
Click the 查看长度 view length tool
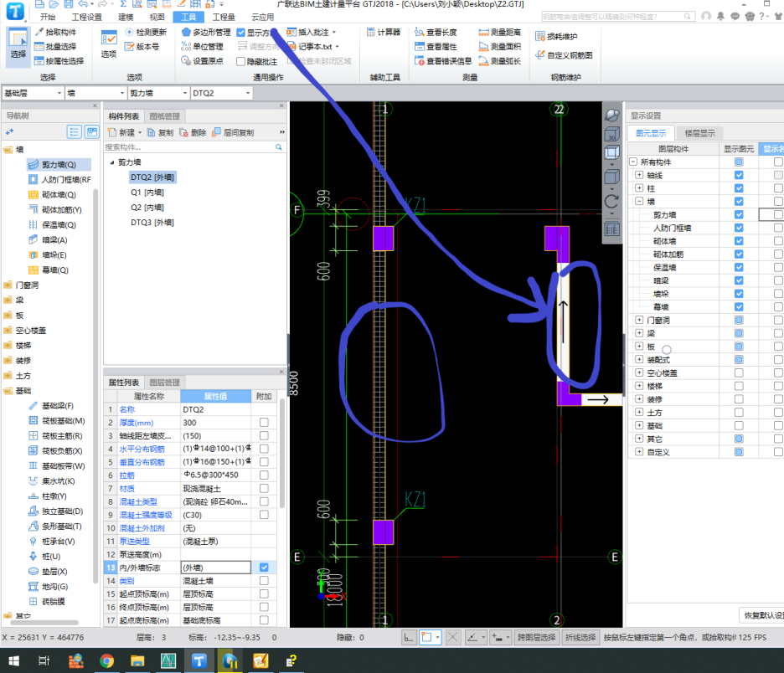436,32
